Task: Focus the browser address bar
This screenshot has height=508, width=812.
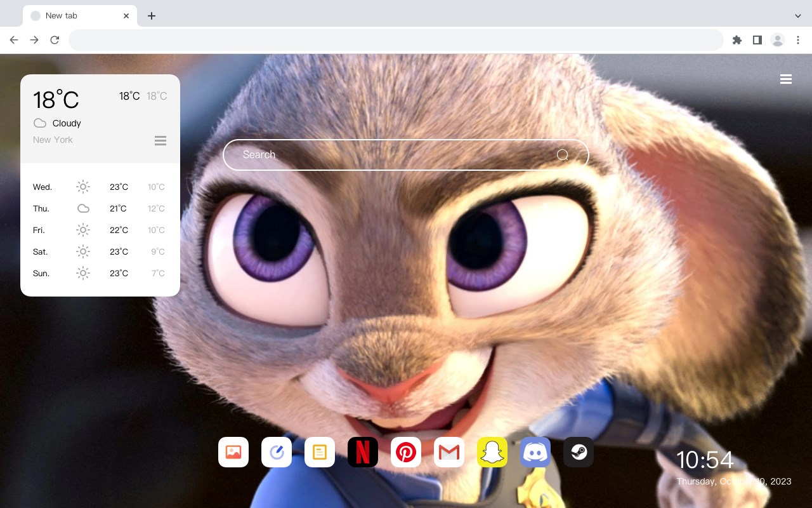Action: 396,40
